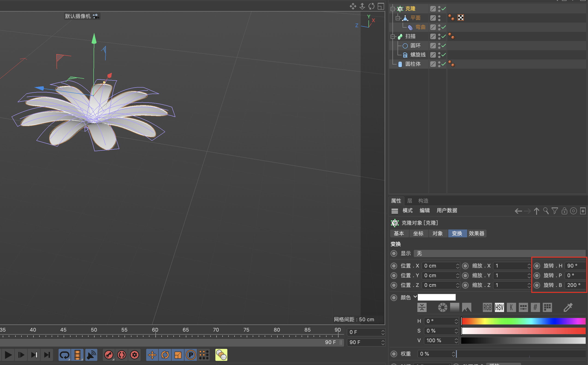Open the 用户数据 menu
Screen dimensions: 588x365
pyautogui.click(x=447, y=211)
